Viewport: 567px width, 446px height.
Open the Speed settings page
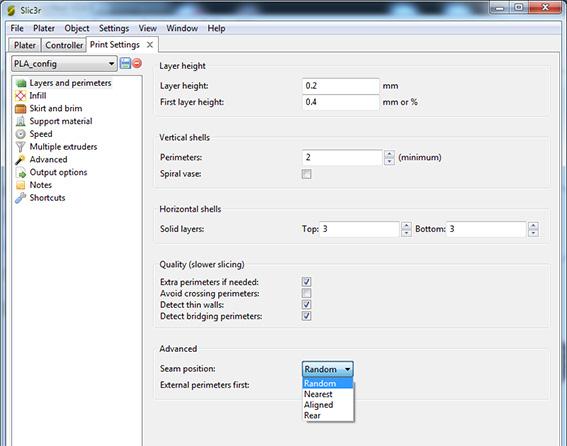coord(41,134)
